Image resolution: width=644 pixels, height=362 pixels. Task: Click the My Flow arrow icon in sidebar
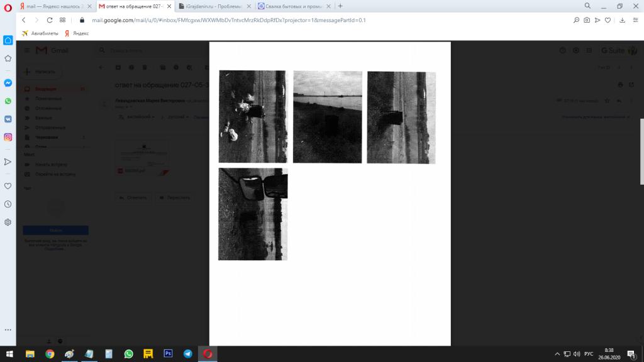(8, 162)
